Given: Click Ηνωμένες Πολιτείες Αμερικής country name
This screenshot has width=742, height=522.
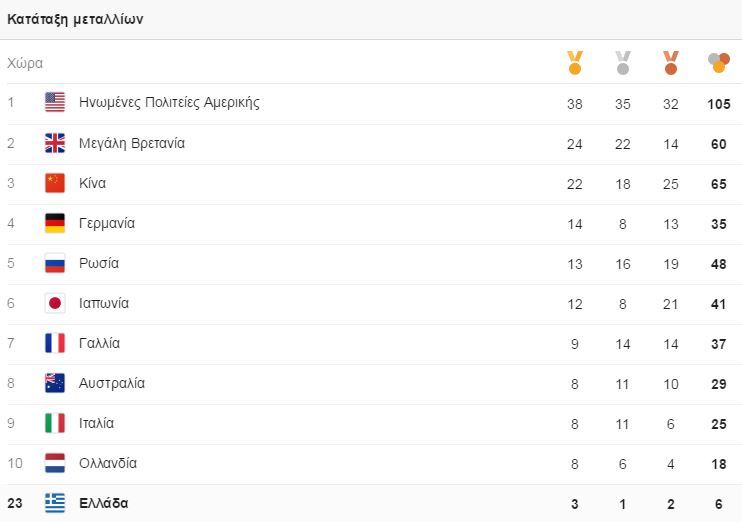Looking at the screenshot, I should 169,102.
